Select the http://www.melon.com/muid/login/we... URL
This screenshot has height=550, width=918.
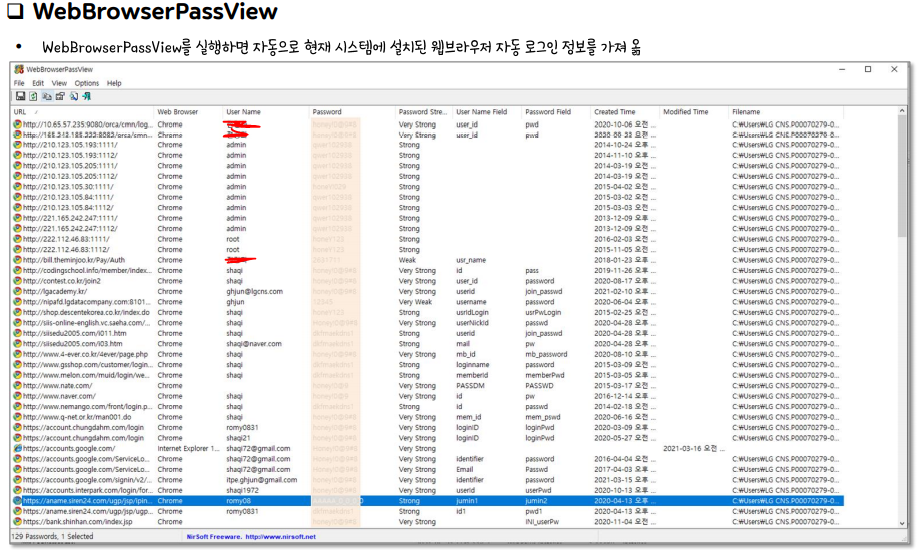tap(86, 375)
